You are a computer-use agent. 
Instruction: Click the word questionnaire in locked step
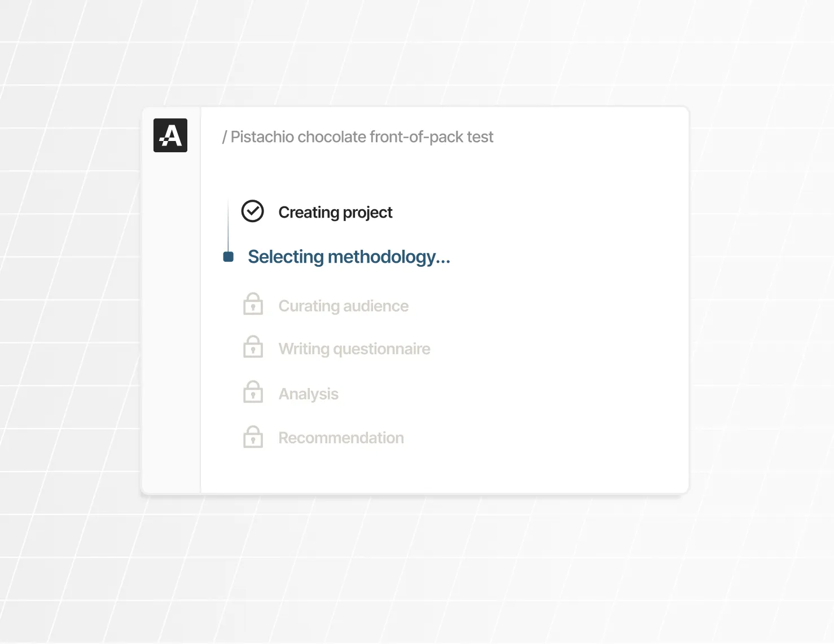(x=381, y=350)
